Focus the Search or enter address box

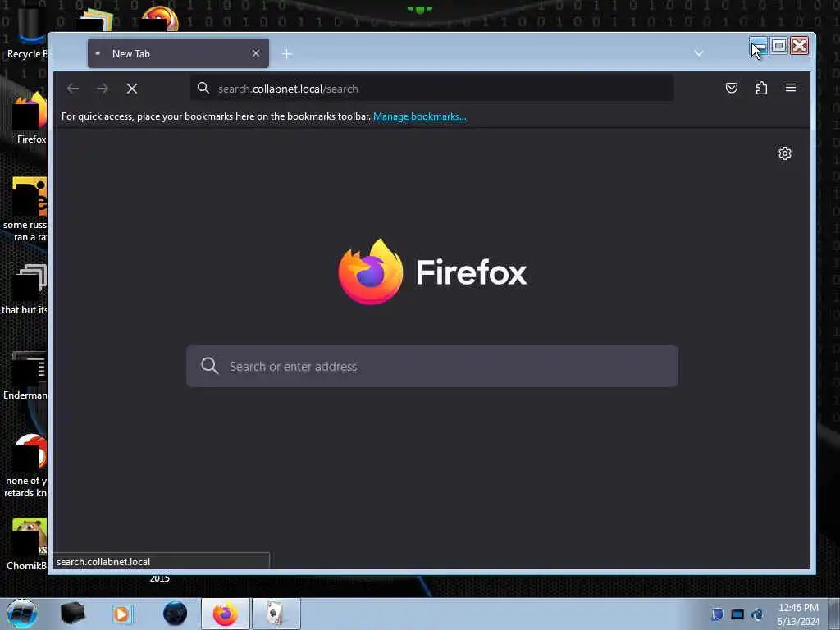[x=431, y=366]
